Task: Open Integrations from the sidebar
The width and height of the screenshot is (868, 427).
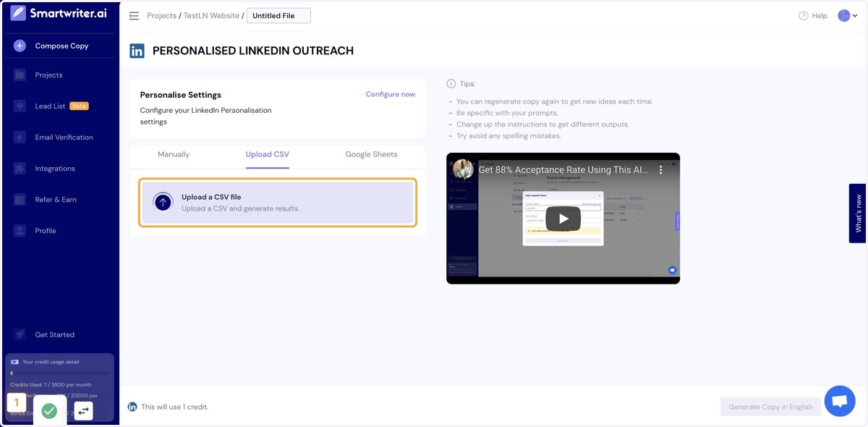Action: point(55,169)
